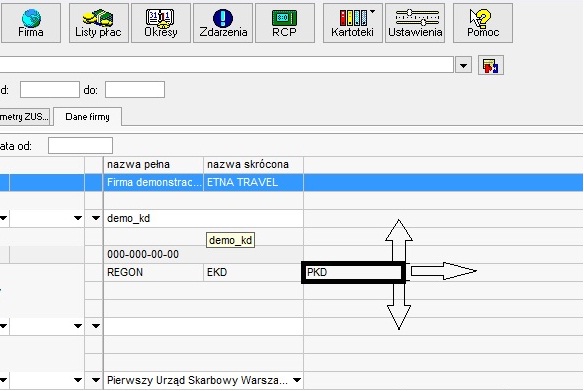Viewport: 584px width, 391px height.
Task: Click the 'data od' input field
Action: (x=80, y=146)
